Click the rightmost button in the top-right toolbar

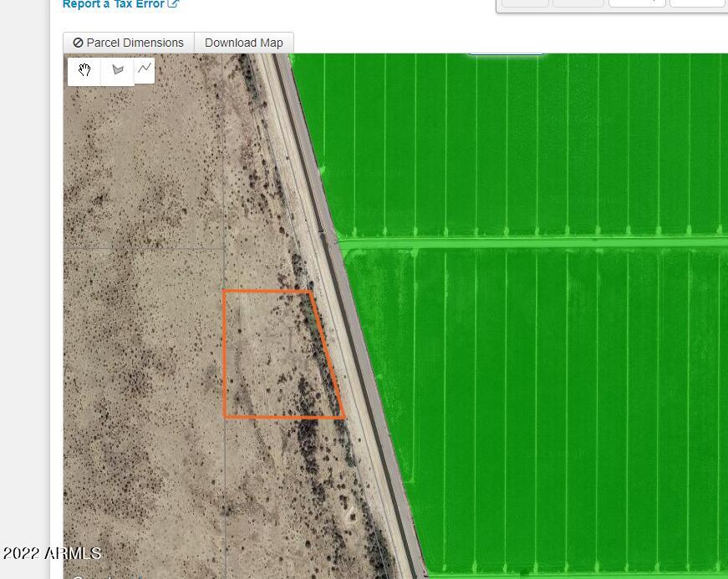[696, 2]
